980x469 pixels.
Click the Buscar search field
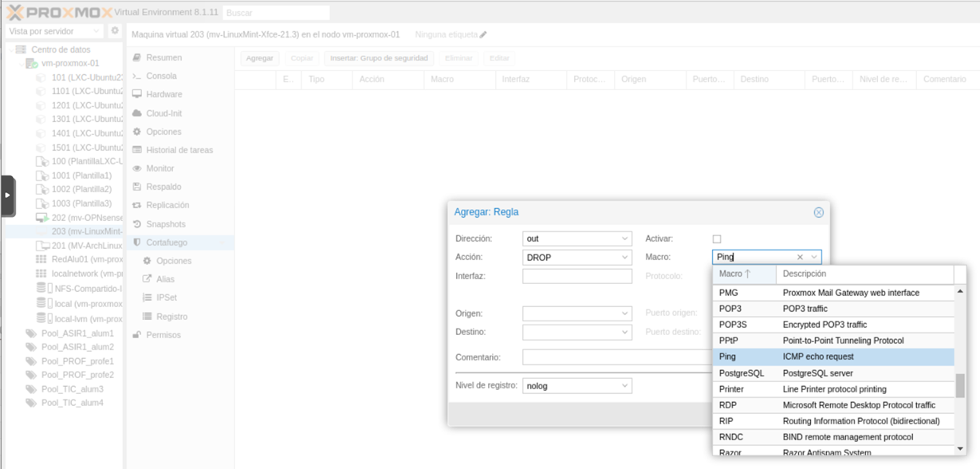pos(275,13)
